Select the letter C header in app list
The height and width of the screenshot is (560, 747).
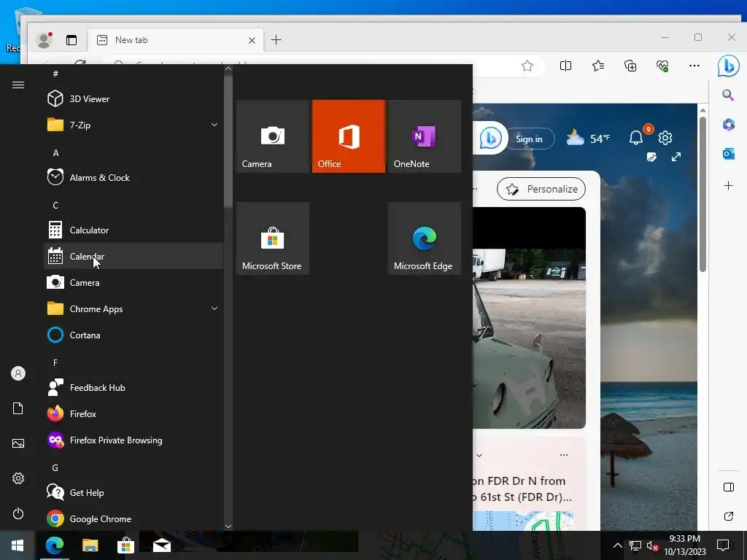click(x=55, y=205)
